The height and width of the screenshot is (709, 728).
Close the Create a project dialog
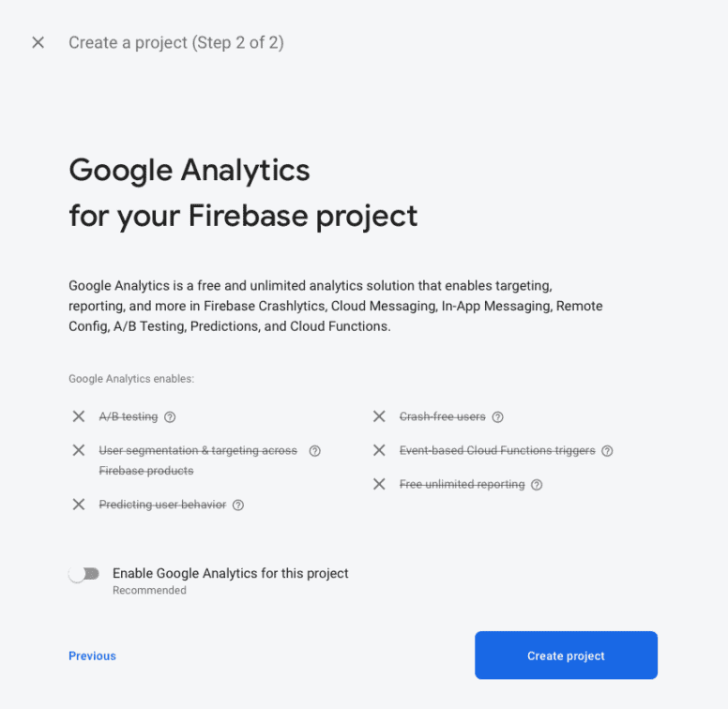coord(38,43)
